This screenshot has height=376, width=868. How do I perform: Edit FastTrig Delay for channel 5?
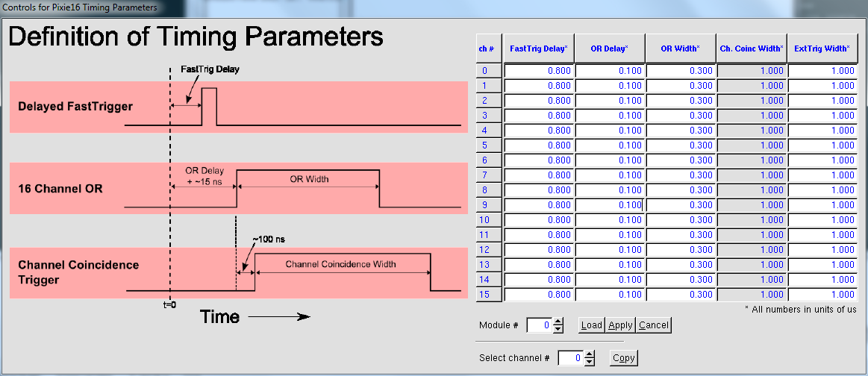[x=539, y=145]
